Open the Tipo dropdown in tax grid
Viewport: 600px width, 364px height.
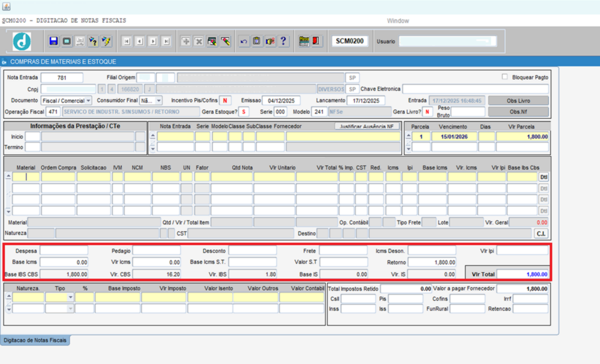pyautogui.click(x=70, y=297)
